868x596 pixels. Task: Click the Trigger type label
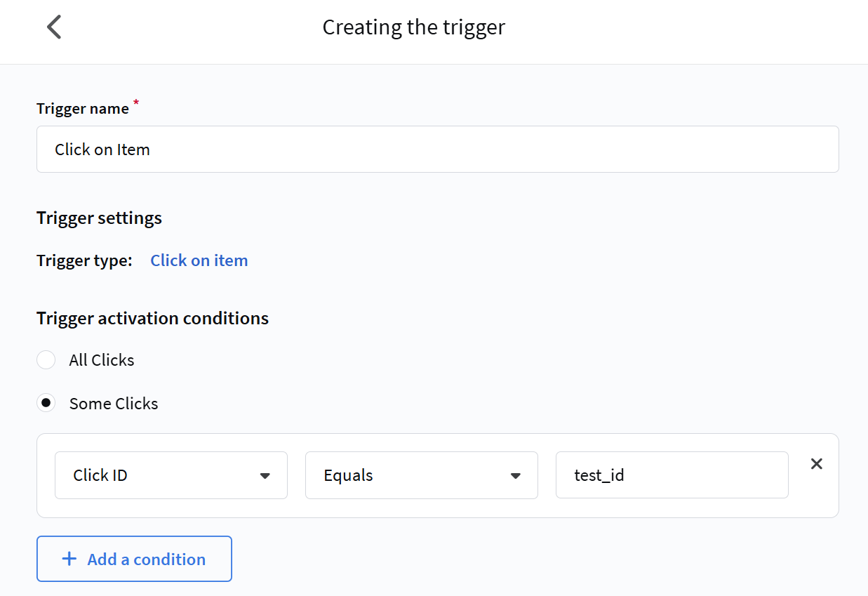84,261
